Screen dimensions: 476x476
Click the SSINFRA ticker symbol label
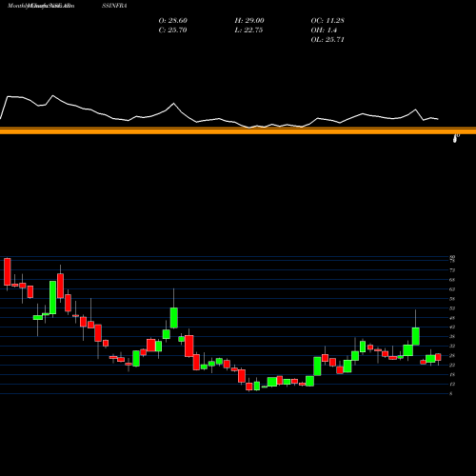(x=114, y=6)
